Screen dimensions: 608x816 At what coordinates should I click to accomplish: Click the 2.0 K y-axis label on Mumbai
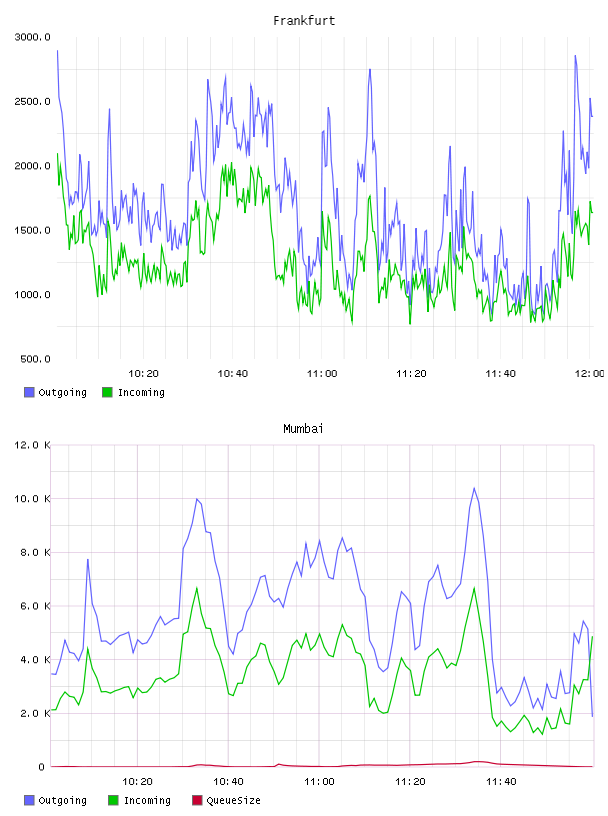[35, 713]
